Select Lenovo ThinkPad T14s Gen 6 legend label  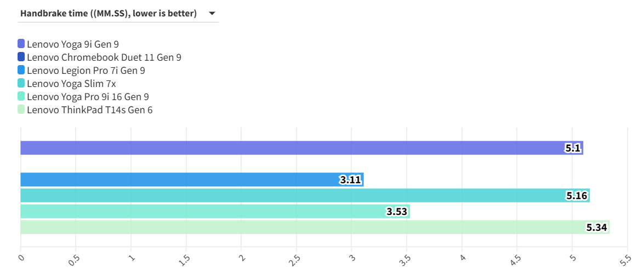[x=89, y=109]
